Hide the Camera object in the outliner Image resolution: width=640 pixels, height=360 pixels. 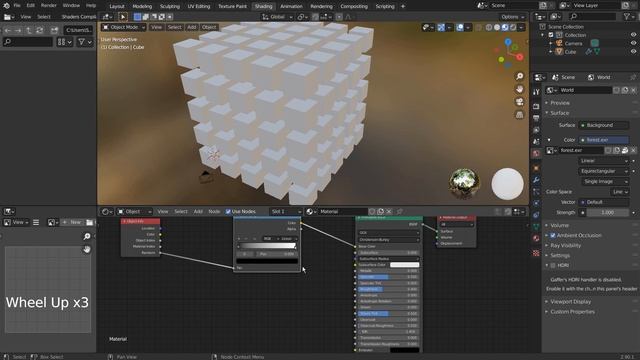pos(633,43)
